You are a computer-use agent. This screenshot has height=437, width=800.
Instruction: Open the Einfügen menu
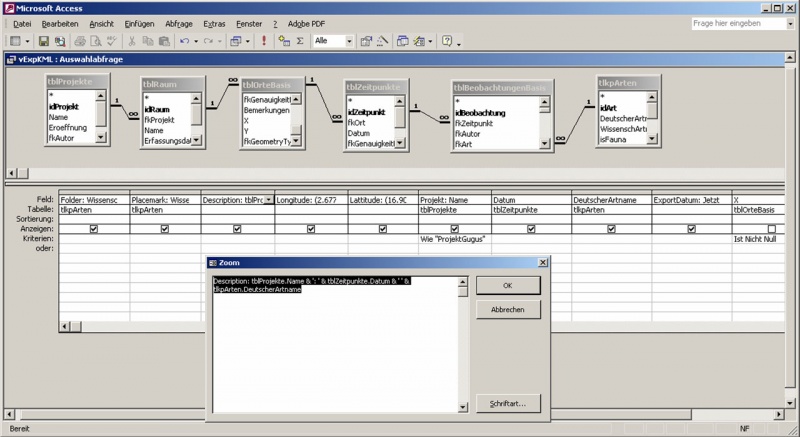coord(137,22)
